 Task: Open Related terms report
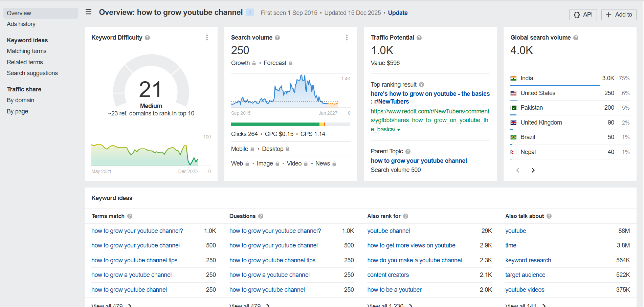click(x=25, y=62)
